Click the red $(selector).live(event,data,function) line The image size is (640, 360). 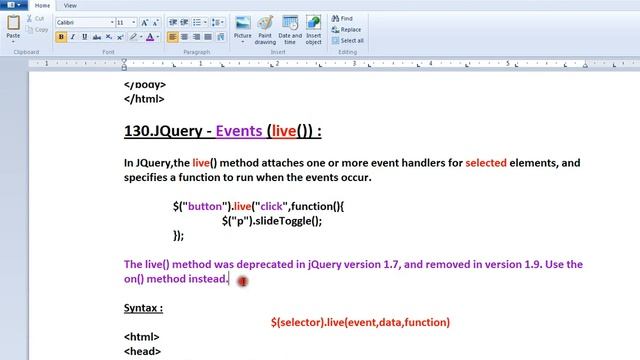click(x=360, y=322)
